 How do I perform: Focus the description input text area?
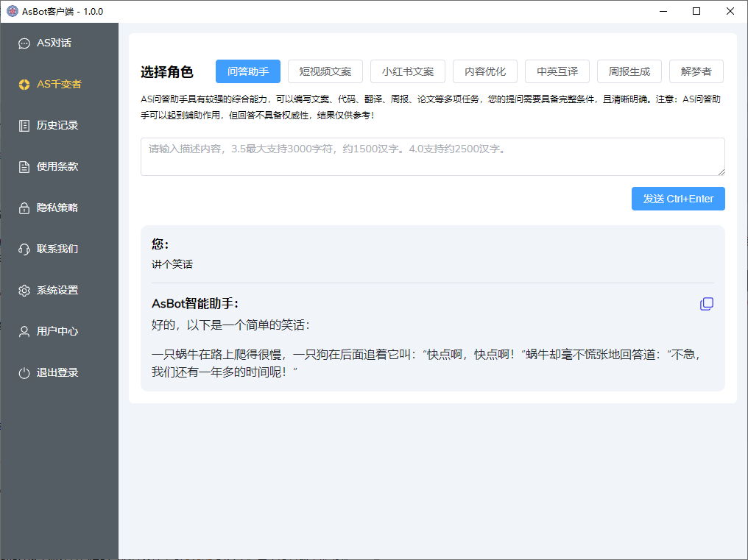433,157
